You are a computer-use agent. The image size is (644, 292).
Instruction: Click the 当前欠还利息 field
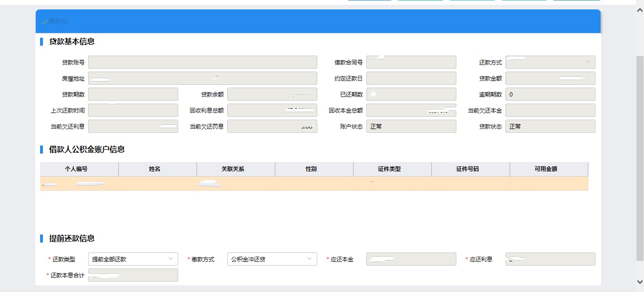[x=133, y=126]
